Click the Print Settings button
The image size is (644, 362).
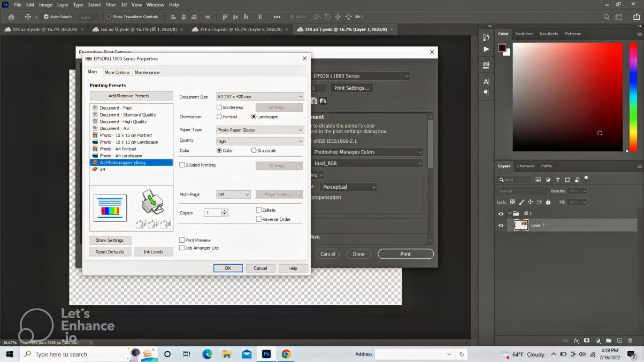(351, 88)
